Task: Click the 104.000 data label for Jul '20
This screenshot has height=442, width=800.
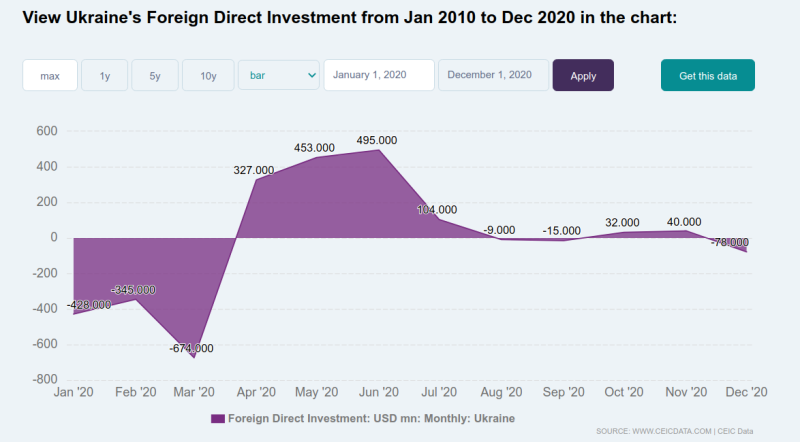Action: click(x=437, y=210)
